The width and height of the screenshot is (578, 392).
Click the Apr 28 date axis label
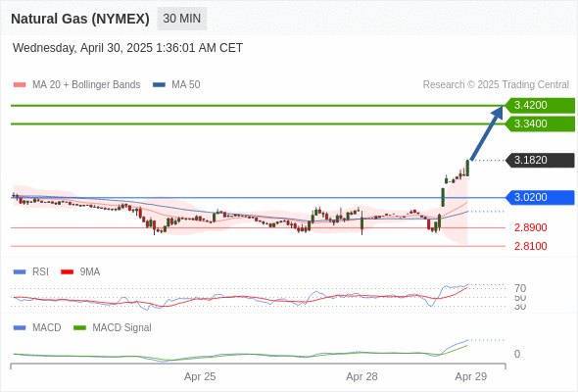tap(361, 376)
